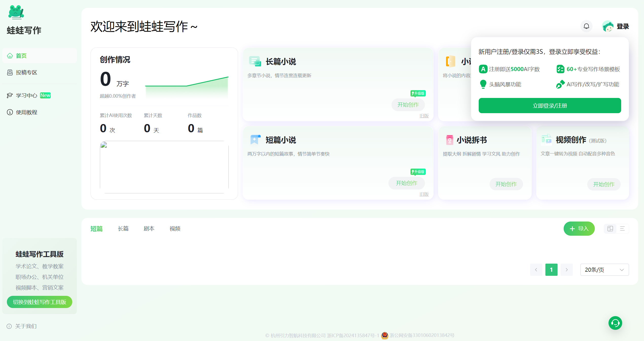Open 学习中心 in the sidebar
The image size is (644, 341).
(40, 95)
